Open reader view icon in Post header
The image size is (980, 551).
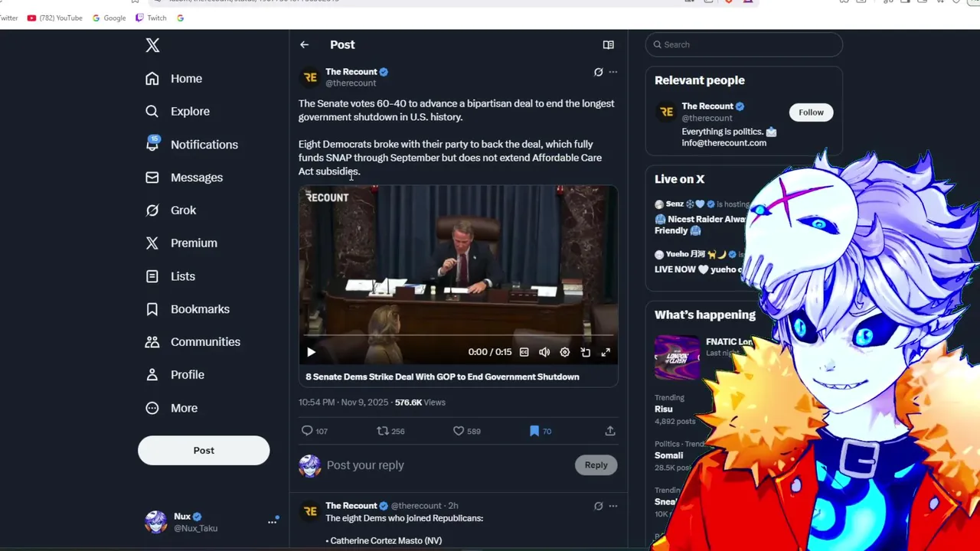coord(609,45)
